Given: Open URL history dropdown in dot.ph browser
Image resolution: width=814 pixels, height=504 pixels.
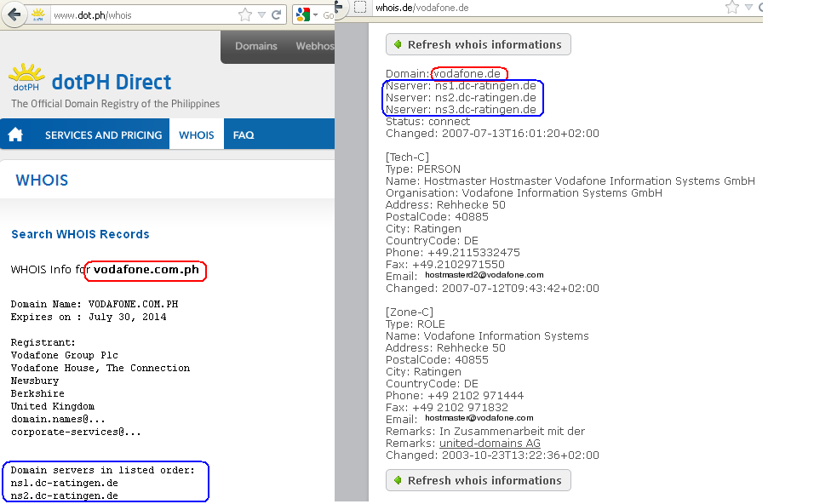Looking at the screenshot, I should [x=261, y=15].
